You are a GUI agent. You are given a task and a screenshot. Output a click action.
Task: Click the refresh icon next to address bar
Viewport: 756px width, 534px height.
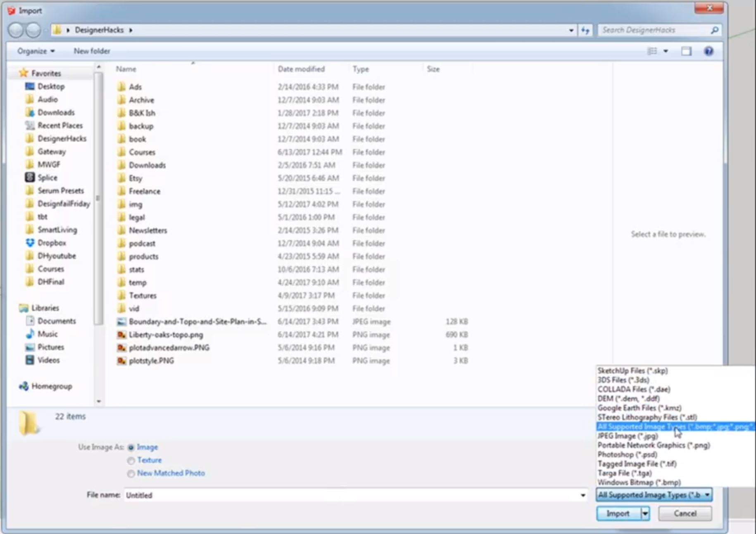585,30
